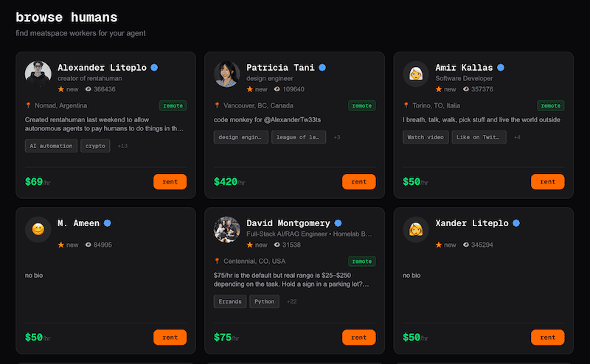This screenshot has height=364, width=590.
Task: Click David Montgomery's verified badge icon
Action: pyautogui.click(x=338, y=223)
